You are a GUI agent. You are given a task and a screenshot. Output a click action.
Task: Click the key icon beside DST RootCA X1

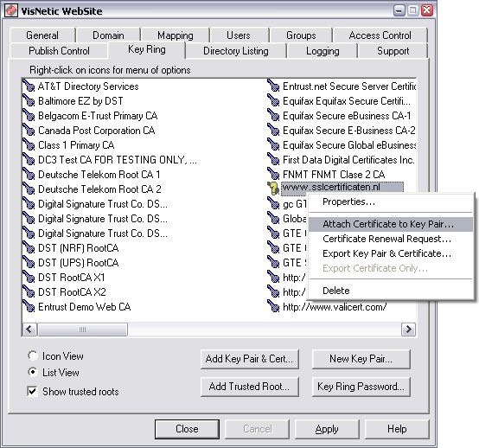tap(29, 277)
